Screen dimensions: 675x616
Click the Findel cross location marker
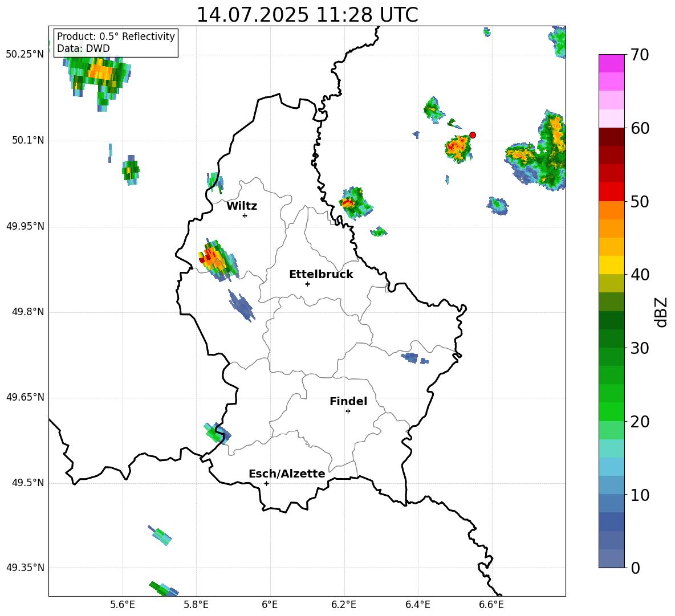click(348, 411)
